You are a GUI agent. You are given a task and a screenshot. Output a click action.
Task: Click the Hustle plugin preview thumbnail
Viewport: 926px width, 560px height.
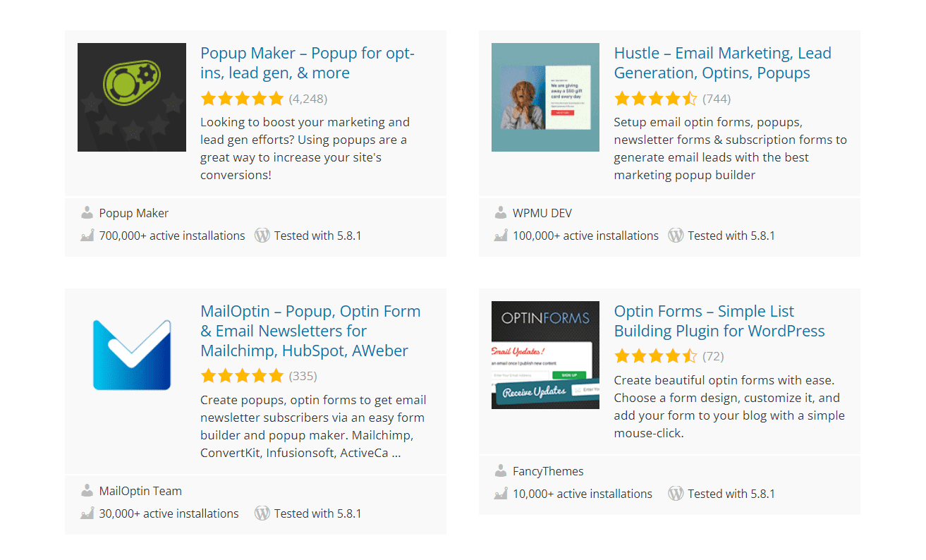click(x=545, y=97)
